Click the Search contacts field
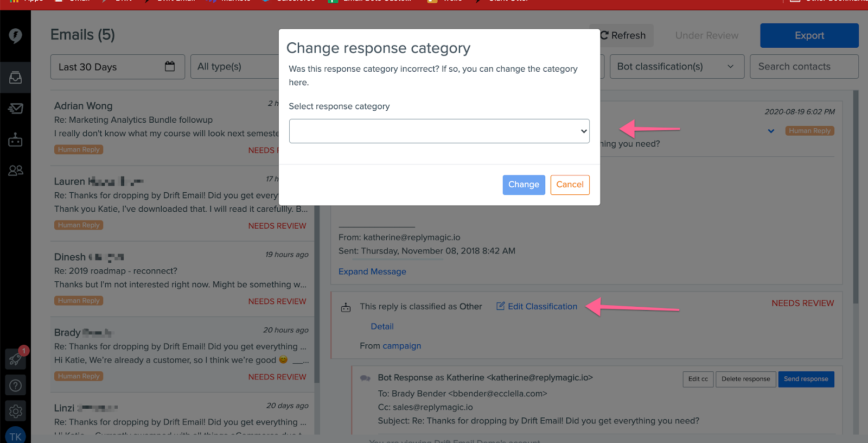 (x=804, y=66)
